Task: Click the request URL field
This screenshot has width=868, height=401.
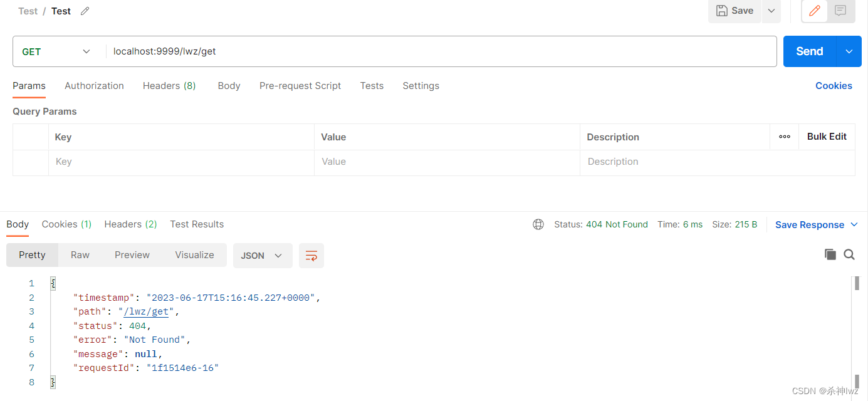Action: 441,51
